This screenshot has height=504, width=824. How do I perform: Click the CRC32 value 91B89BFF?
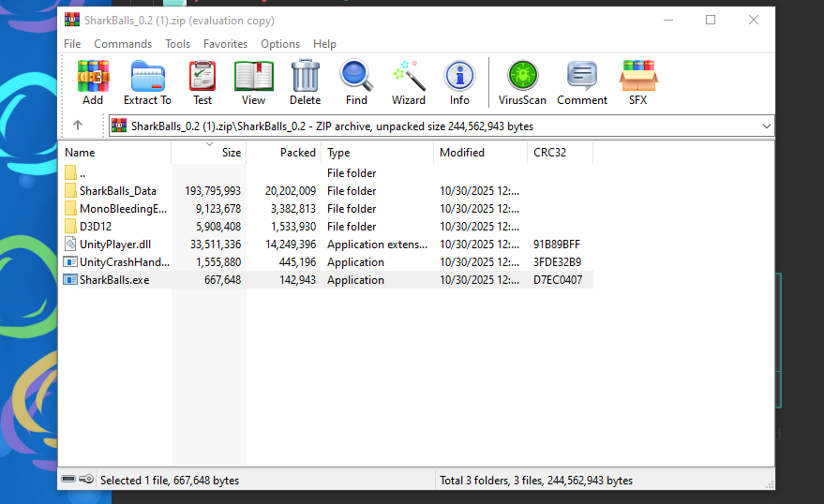(557, 245)
